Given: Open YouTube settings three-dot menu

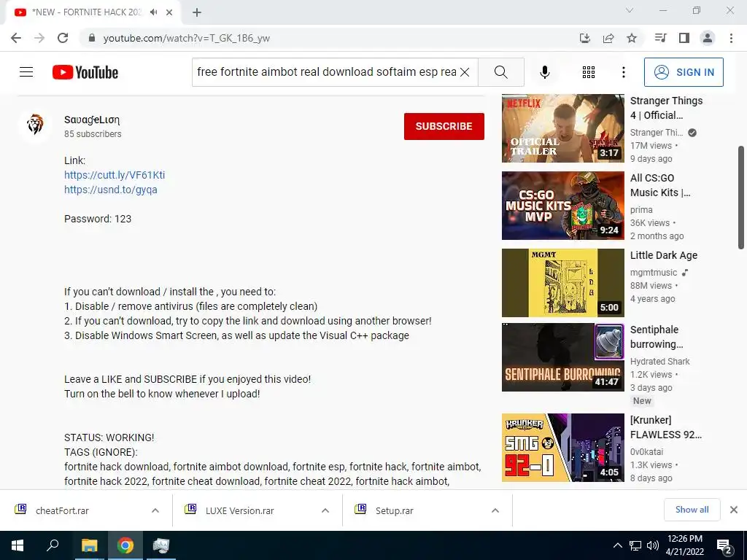Looking at the screenshot, I should click(x=623, y=72).
